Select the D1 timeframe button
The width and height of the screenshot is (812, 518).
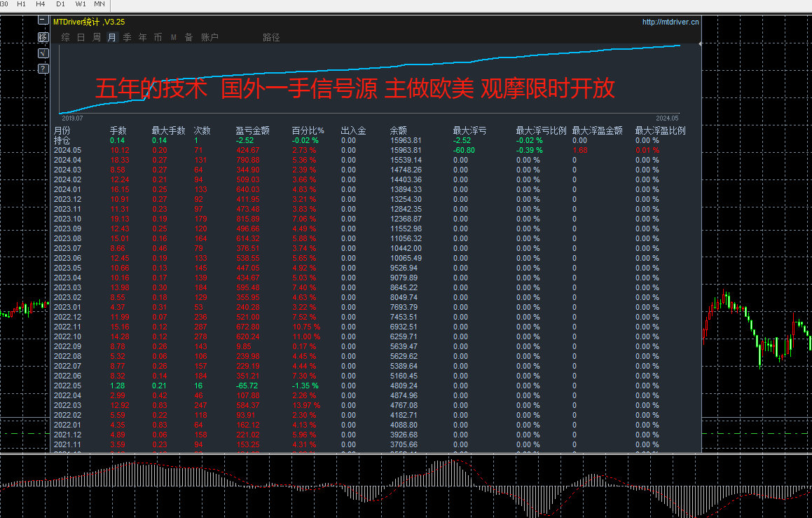[60, 4]
